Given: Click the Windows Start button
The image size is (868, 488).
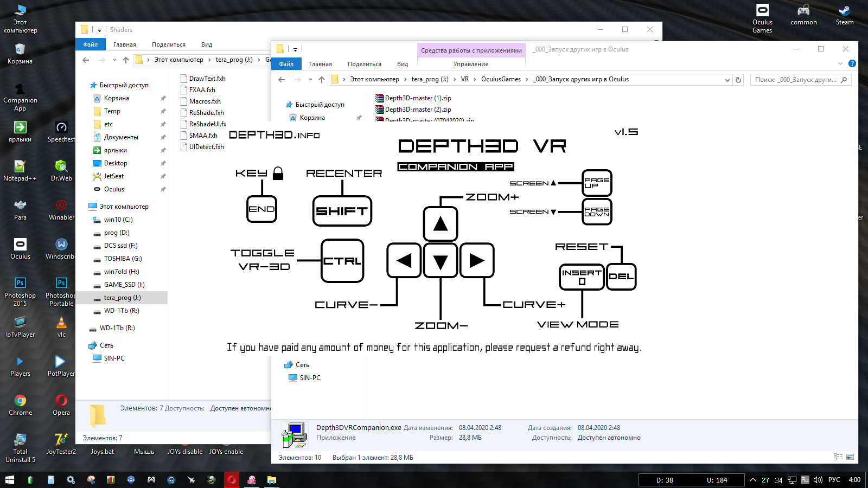Looking at the screenshot, I should (x=9, y=480).
